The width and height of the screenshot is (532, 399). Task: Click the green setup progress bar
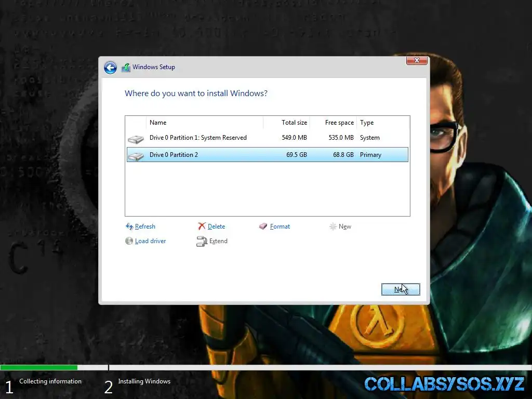click(38, 367)
